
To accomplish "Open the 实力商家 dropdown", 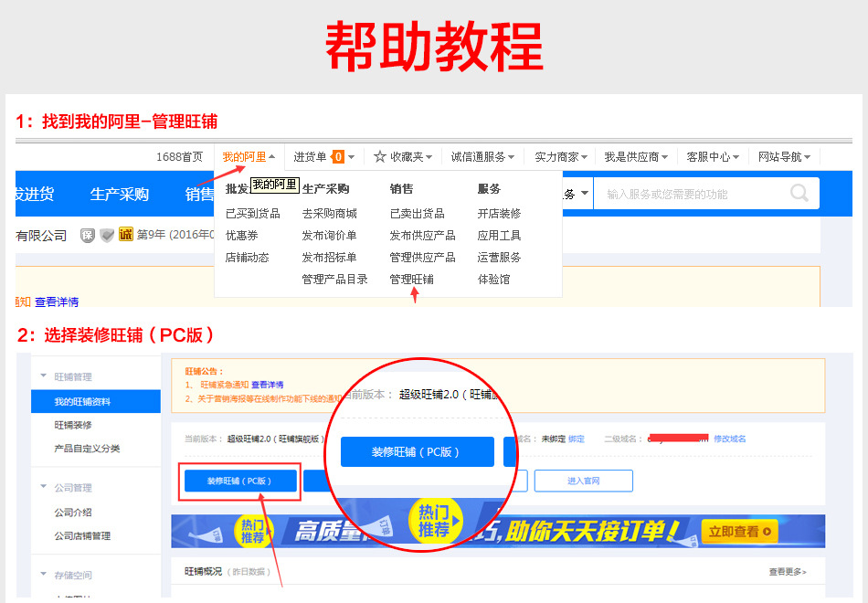I will point(561,157).
